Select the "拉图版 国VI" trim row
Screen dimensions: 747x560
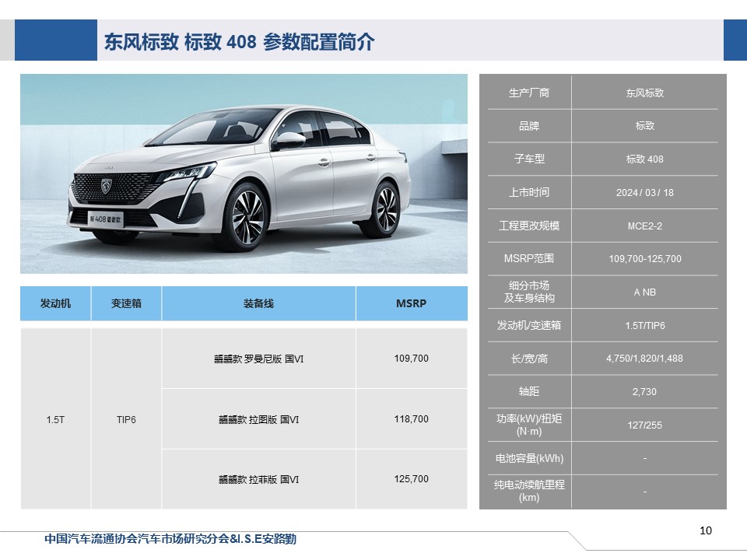pyautogui.click(x=258, y=419)
